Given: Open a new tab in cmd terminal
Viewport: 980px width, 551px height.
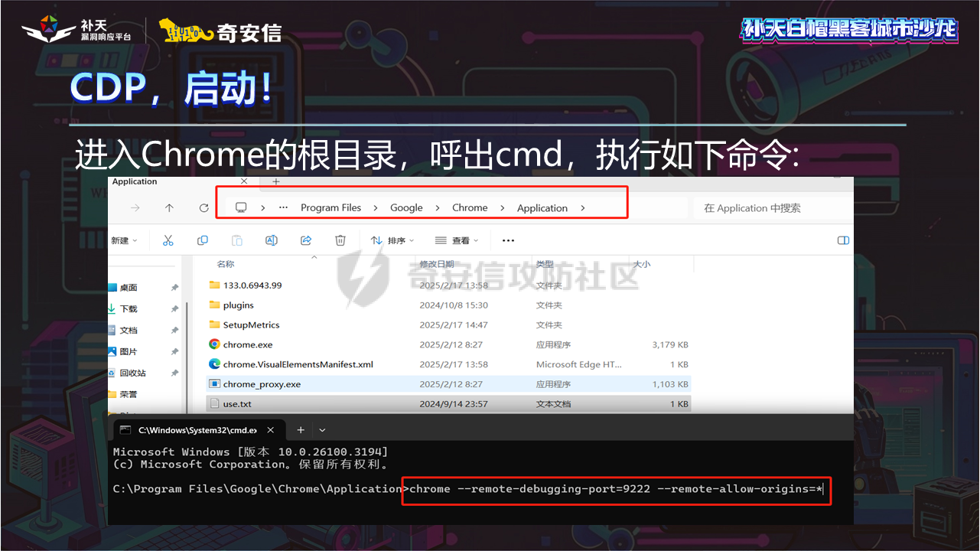Looking at the screenshot, I should coord(301,430).
